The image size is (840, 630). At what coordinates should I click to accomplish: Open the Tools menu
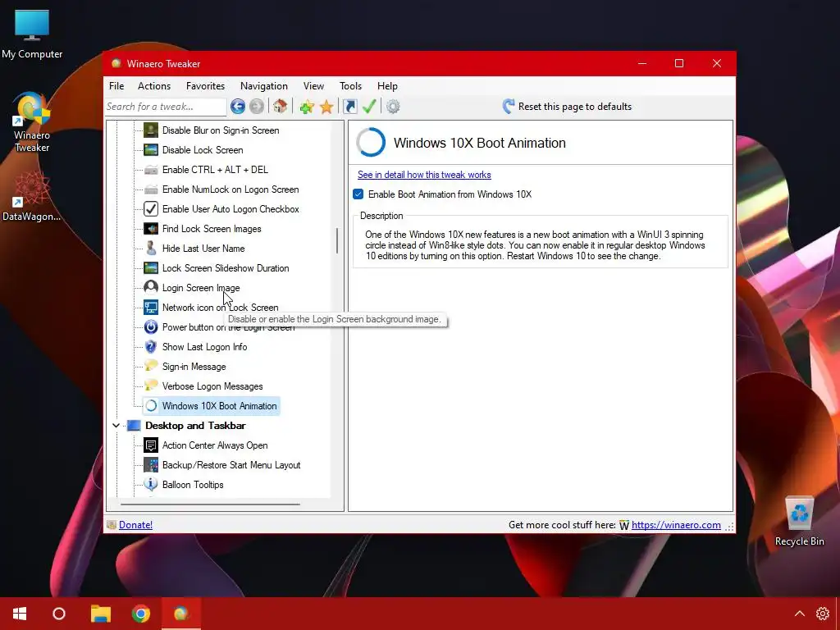(x=350, y=85)
